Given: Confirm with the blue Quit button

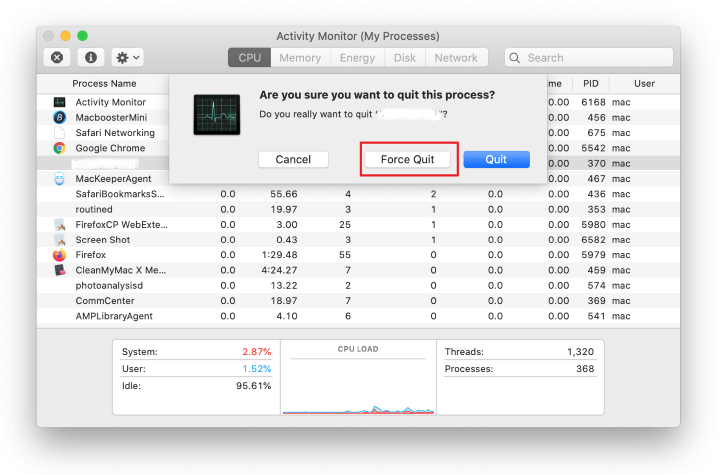Looking at the screenshot, I should point(496,159).
